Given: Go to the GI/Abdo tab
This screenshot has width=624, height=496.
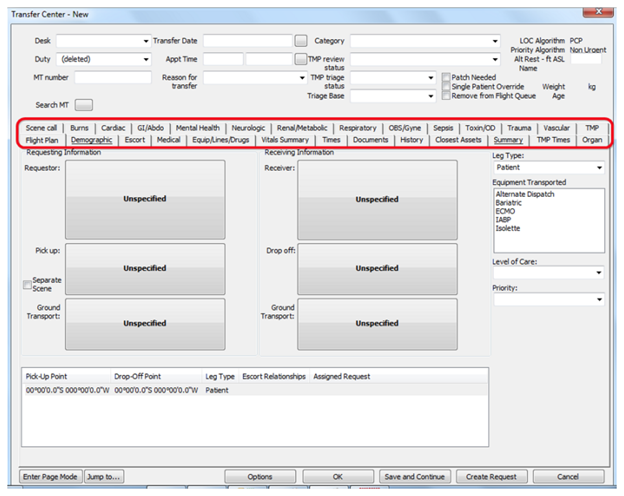Looking at the screenshot, I should pyautogui.click(x=150, y=128).
